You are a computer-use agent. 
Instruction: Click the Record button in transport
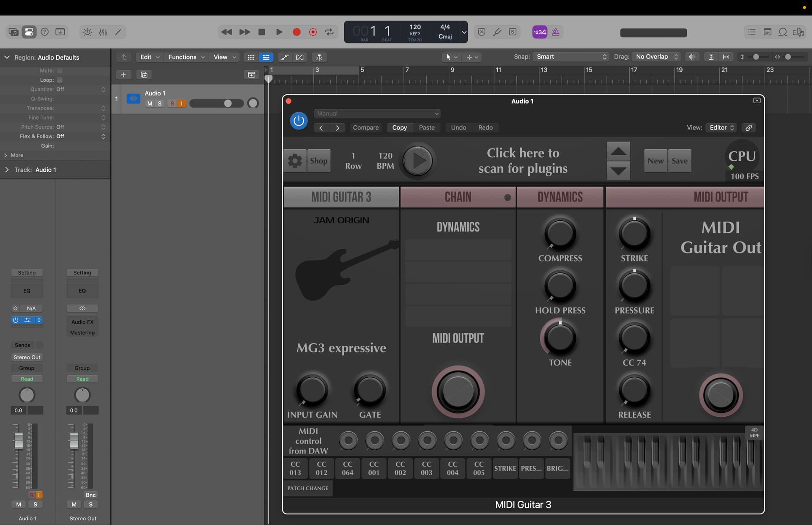point(296,32)
